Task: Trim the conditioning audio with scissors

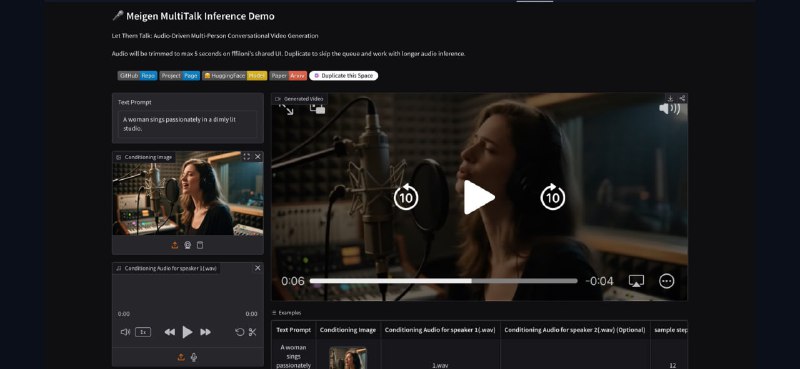Action: tap(253, 332)
